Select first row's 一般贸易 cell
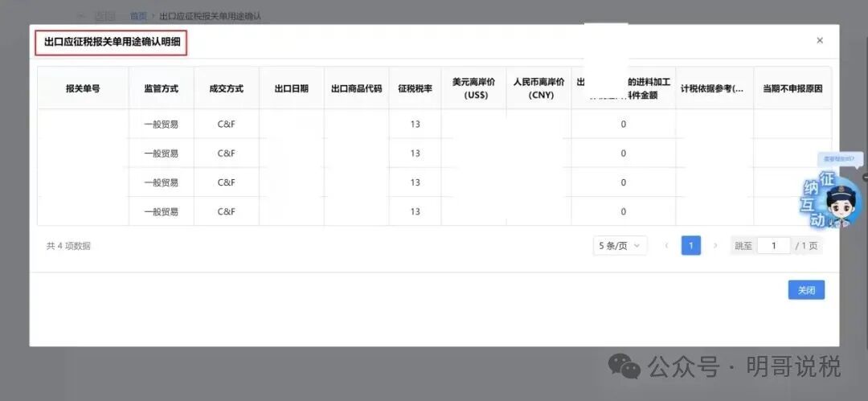Viewport: 868px width, 401px height. pyautogui.click(x=161, y=124)
